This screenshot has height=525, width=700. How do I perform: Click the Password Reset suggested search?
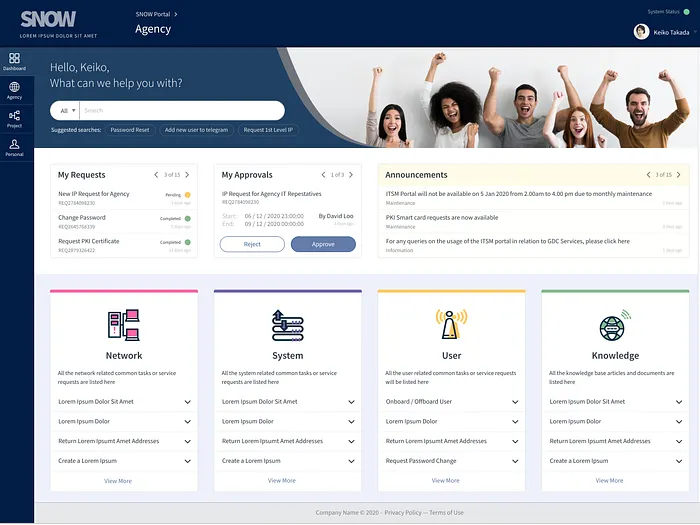[x=130, y=130]
